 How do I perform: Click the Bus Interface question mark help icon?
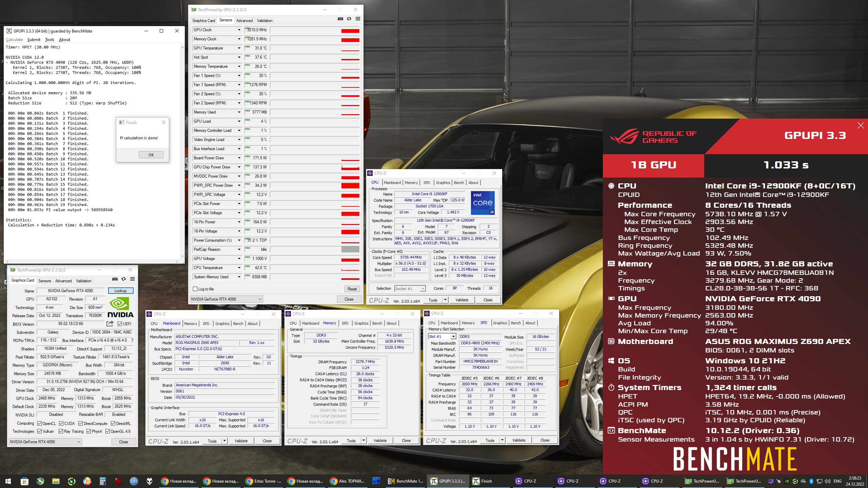pyautogui.click(x=132, y=340)
